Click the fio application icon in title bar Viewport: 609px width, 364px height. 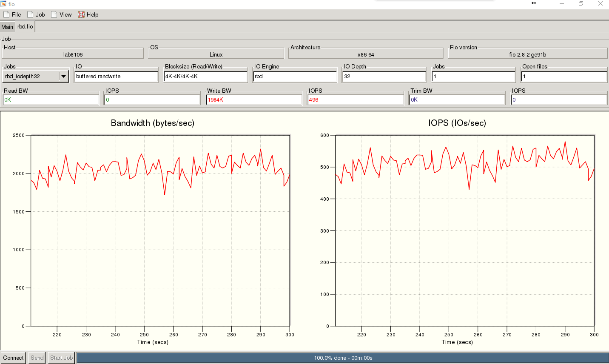pos(3,3)
